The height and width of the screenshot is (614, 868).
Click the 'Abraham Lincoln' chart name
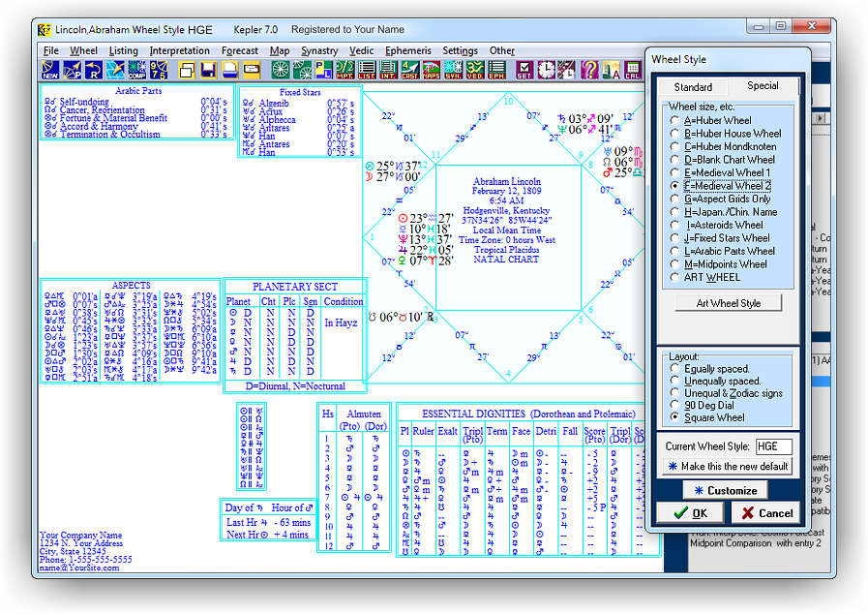point(506,181)
